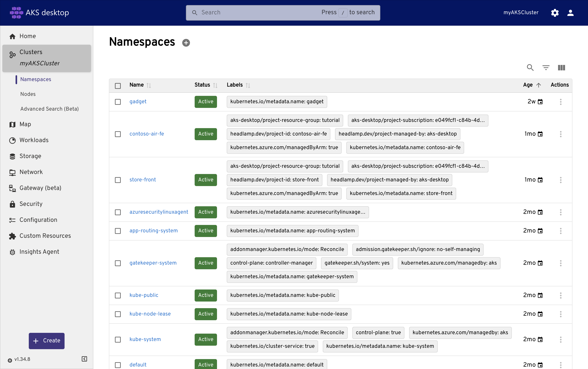The image size is (588, 369).
Task: Click the calendar icon in kube-public row
Action: pyautogui.click(x=540, y=295)
